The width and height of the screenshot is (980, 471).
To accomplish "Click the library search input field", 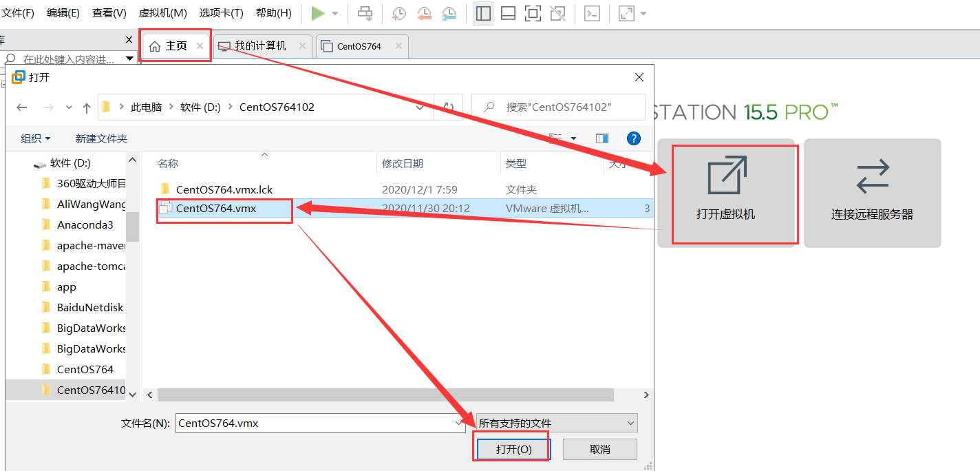I will coord(67,60).
